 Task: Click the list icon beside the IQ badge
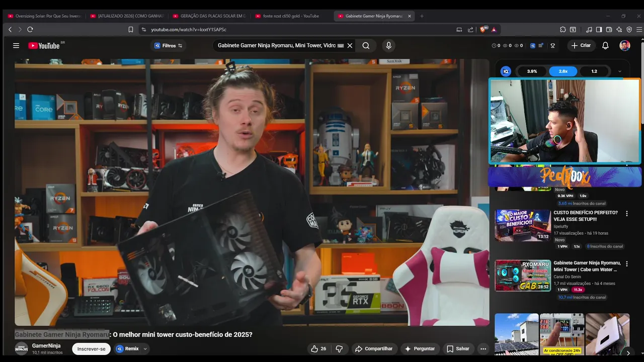[x=541, y=46]
